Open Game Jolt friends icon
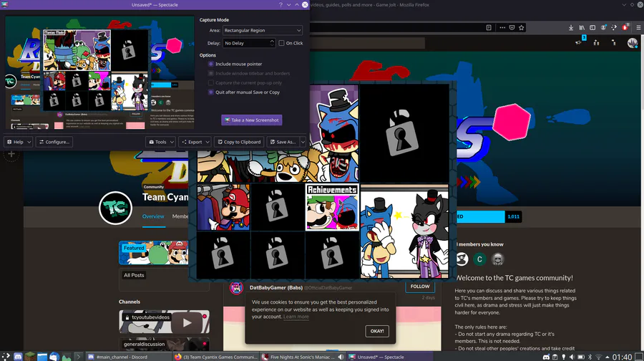Screen dimensions: 644x361 (596, 42)
